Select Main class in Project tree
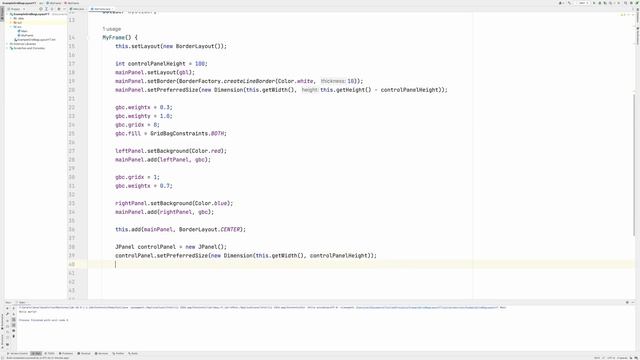Viewport: 640px width, 360px height. pyautogui.click(x=23, y=31)
